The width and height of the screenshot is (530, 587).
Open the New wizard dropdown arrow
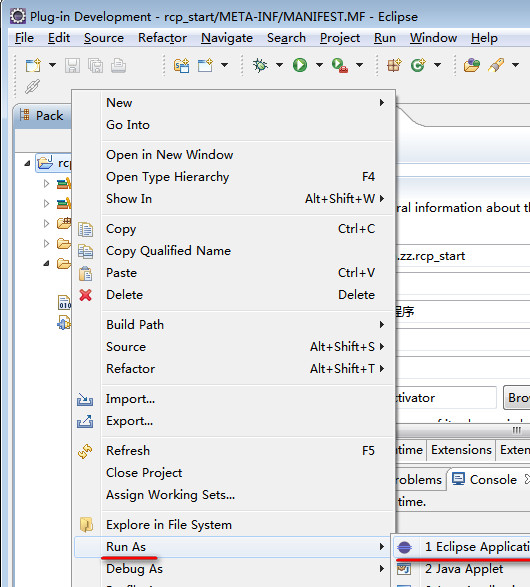coord(52,65)
